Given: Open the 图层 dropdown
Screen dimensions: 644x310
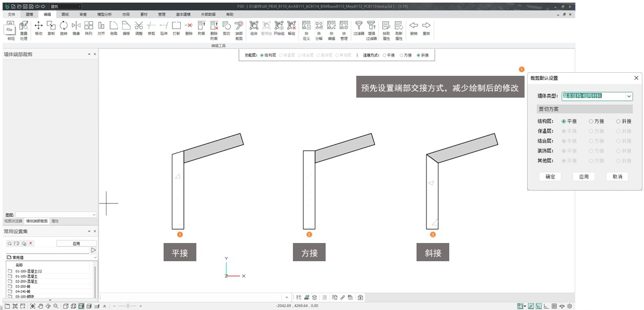Looking at the screenshot, I should pos(94,214).
